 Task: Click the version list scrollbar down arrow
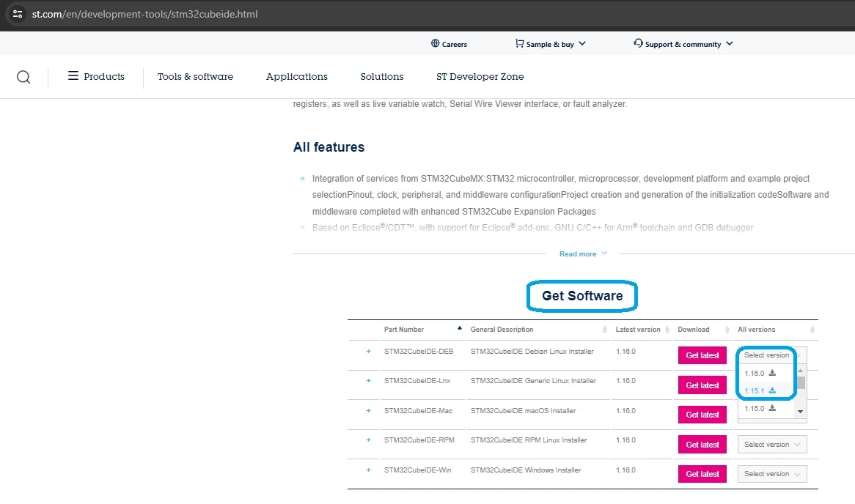[801, 412]
